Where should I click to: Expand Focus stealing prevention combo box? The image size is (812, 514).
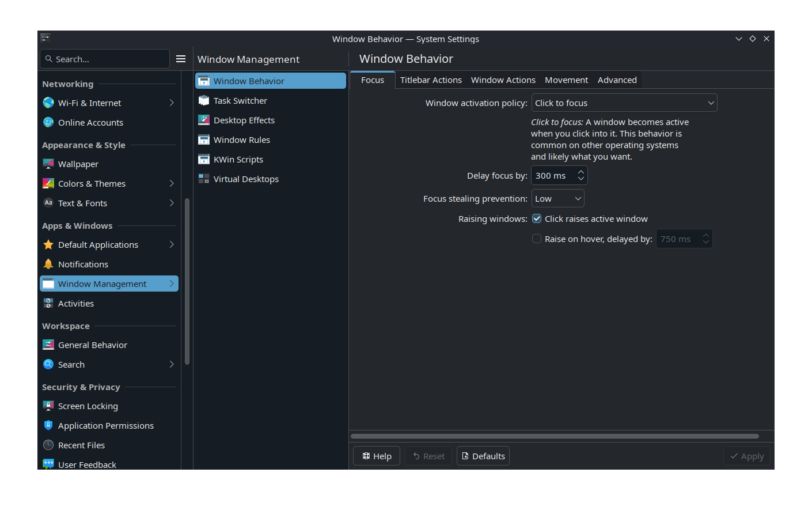(x=557, y=199)
